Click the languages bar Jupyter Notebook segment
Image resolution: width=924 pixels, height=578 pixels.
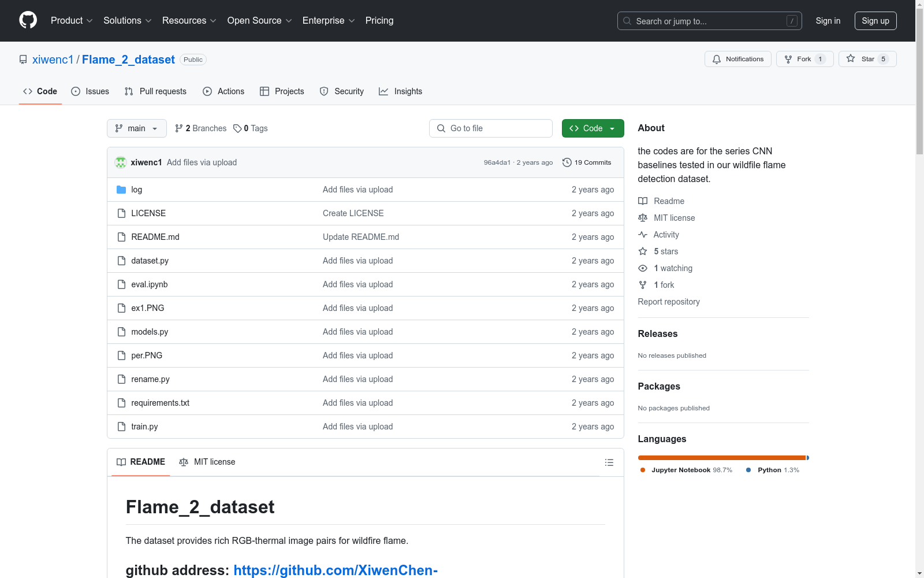[x=722, y=458]
